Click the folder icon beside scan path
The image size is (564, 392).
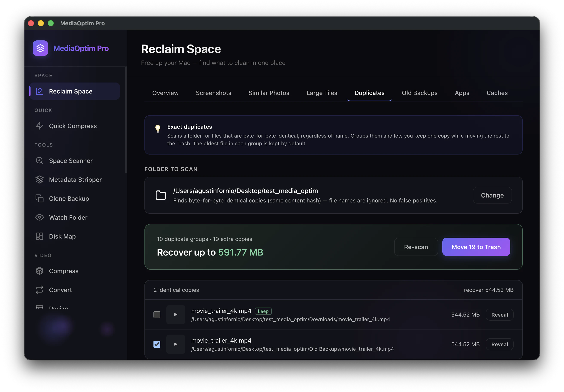(161, 195)
